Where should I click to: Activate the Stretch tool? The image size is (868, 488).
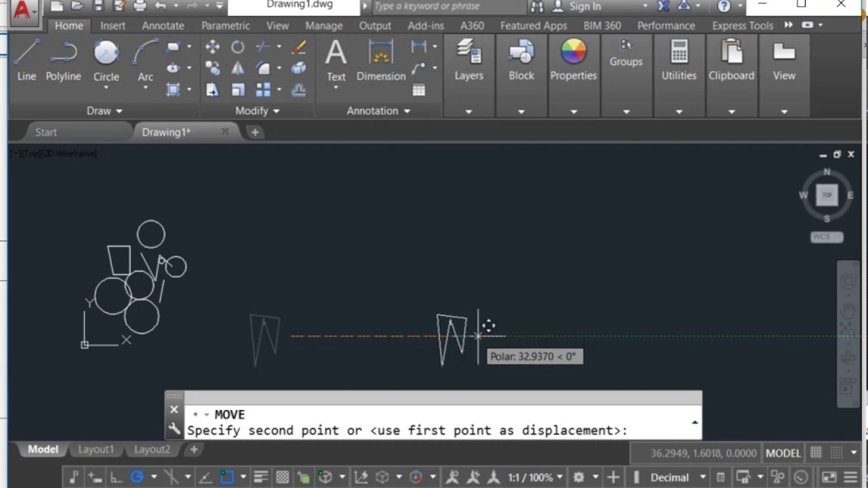(212, 89)
